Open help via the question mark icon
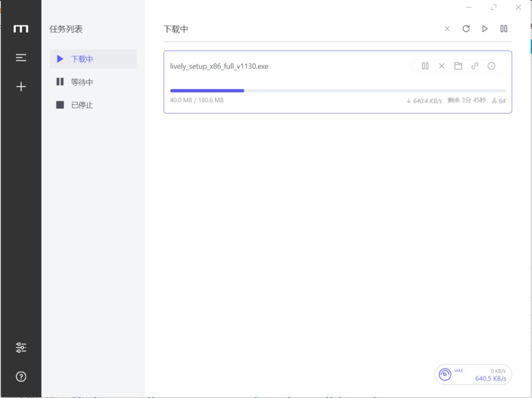 pyautogui.click(x=21, y=376)
